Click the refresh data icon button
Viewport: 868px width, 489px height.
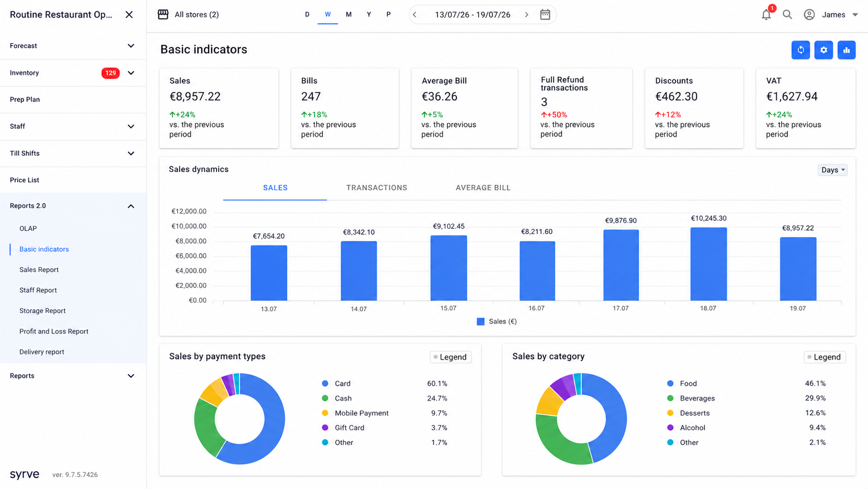tap(801, 50)
